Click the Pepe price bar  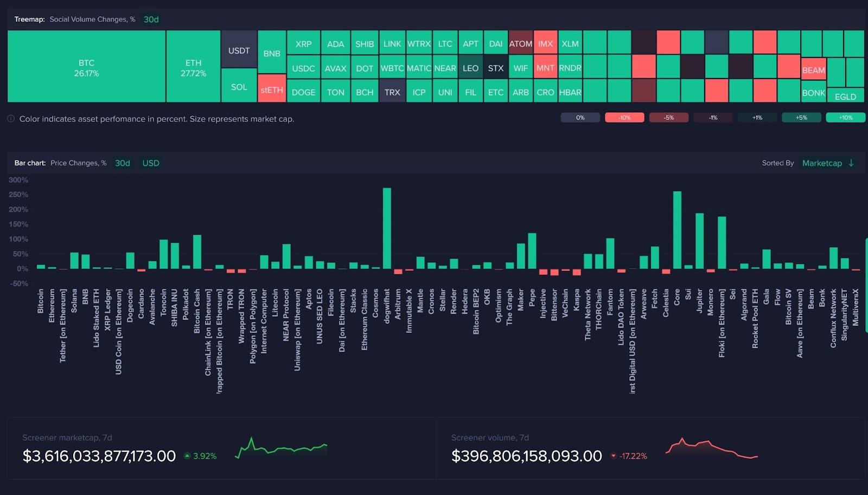click(x=532, y=251)
